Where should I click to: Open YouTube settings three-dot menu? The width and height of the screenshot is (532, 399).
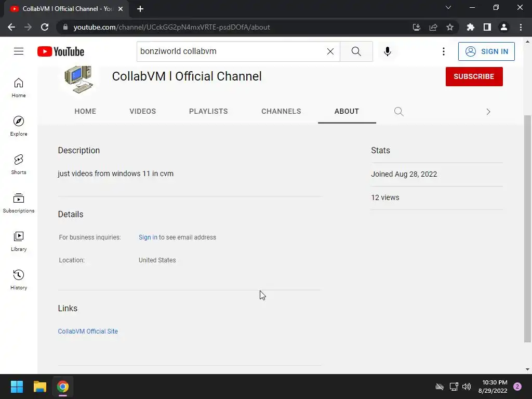[444, 51]
